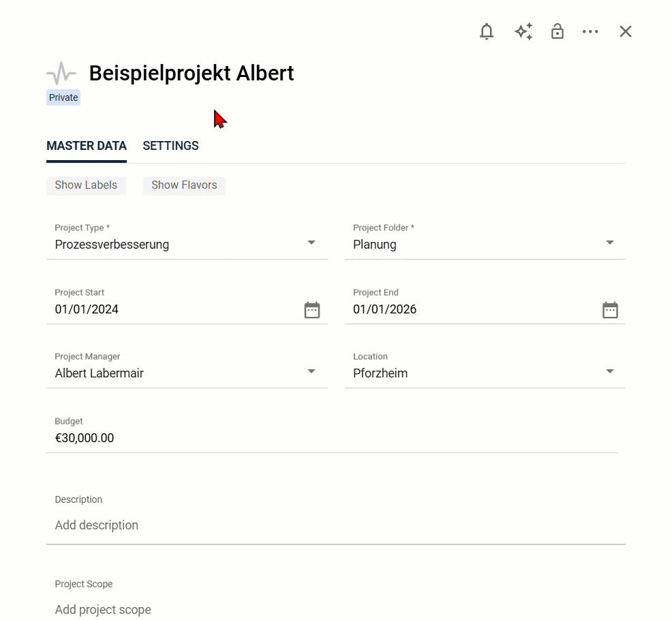
Task: Click the Private badge under title
Action: (63, 97)
